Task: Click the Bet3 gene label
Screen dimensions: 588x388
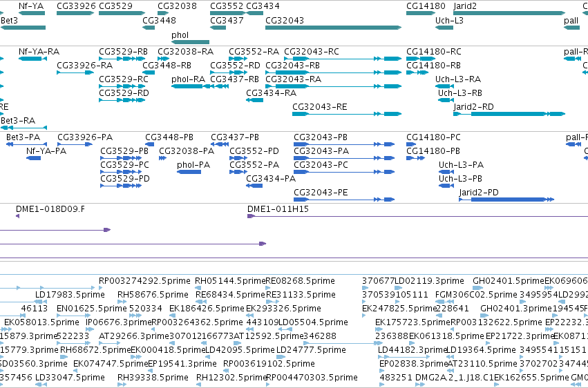Action: click(x=10, y=20)
